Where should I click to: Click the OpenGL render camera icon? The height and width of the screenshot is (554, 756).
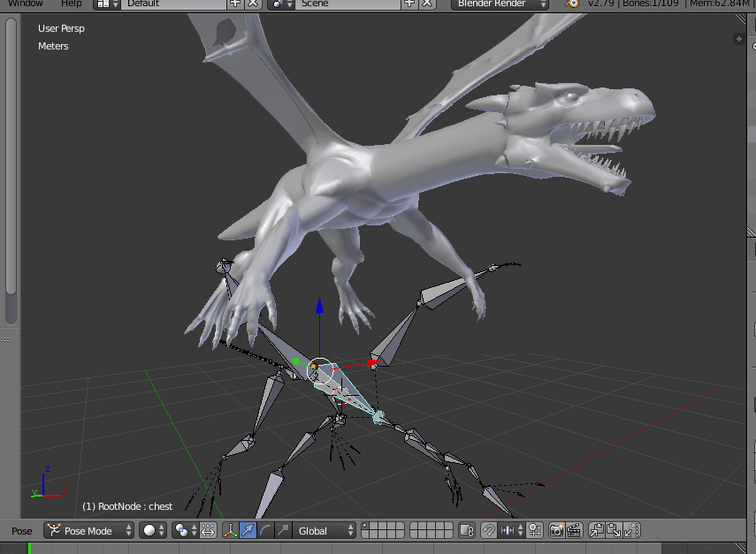pos(556,530)
